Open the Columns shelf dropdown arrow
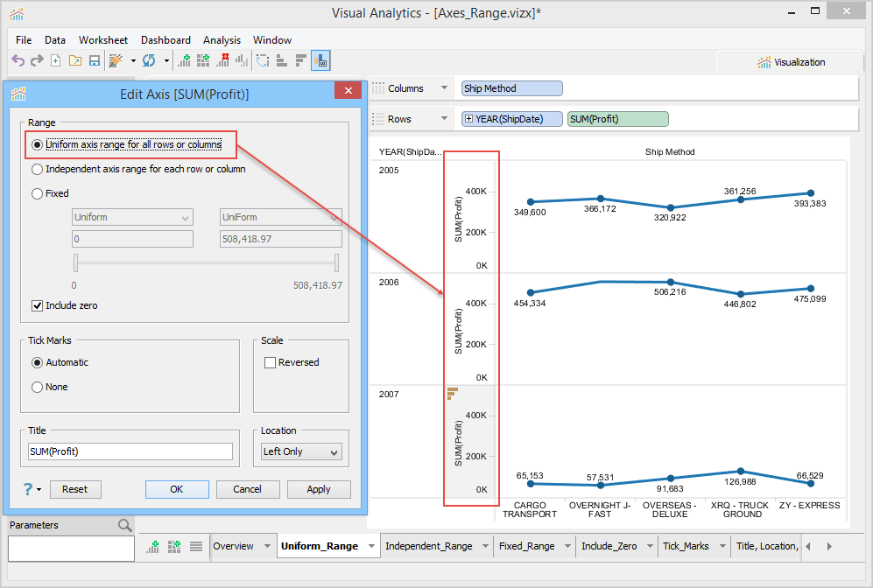The width and height of the screenshot is (873, 588). click(x=444, y=87)
